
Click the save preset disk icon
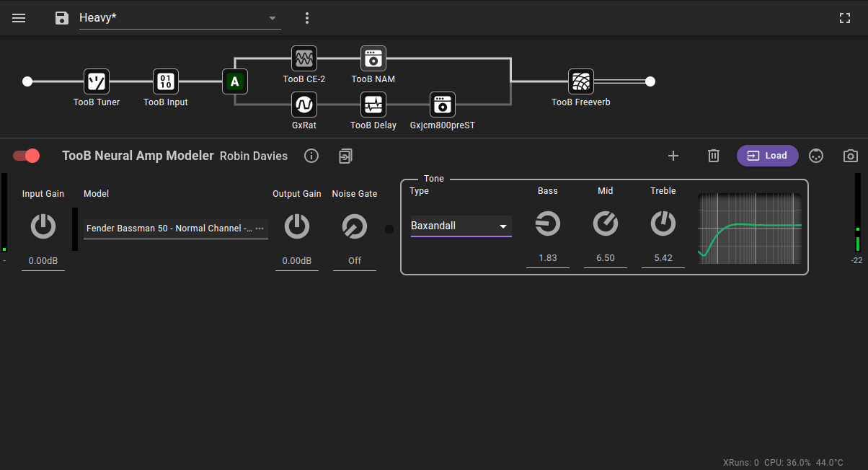tap(62, 18)
